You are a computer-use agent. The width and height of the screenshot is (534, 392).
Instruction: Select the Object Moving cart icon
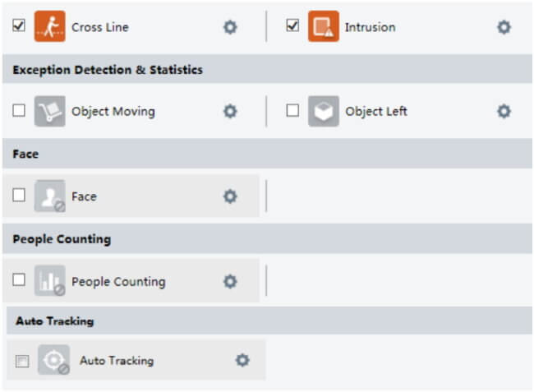(x=50, y=111)
